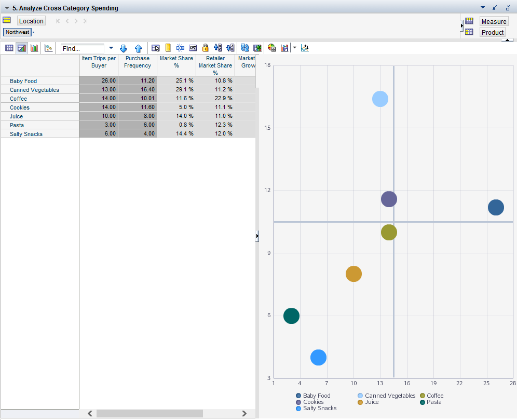Viewport: 517px width, 420px height.
Task: Select the grid and chart combined view
Action: 21,48
